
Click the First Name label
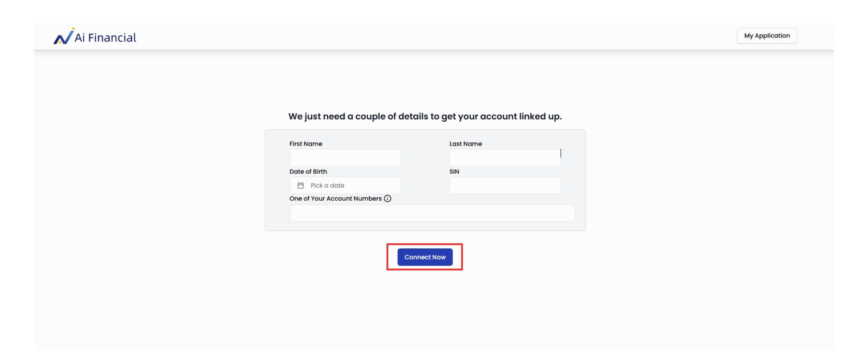[306, 144]
